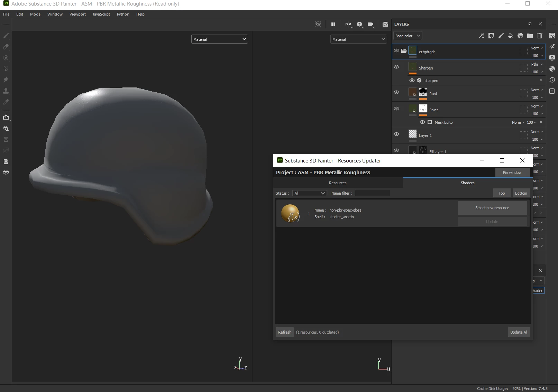Open the Sharpen layer Pthr blend dropdown
558x392 pixels.
(x=537, y=64)
